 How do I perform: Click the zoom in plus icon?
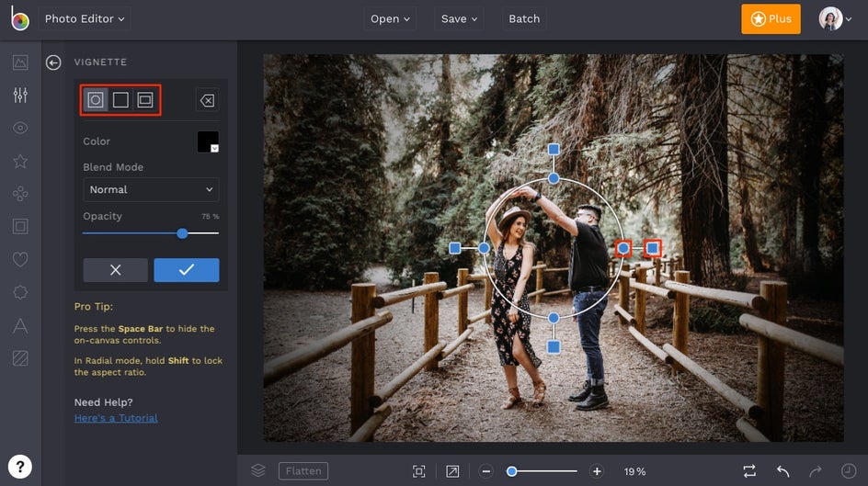pyautogui.click(x=597, y=471)
